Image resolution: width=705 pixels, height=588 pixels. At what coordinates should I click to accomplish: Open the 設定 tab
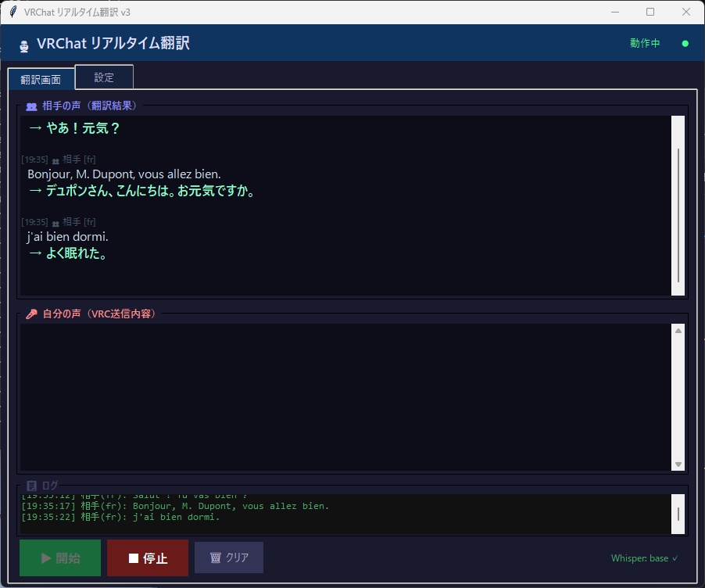(x=104, y=77)
